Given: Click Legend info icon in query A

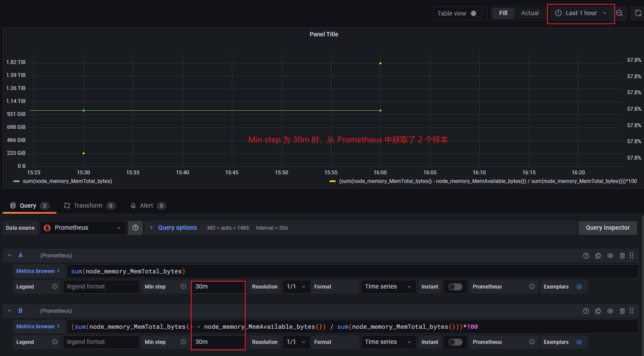Looking at the screenshot, I should point(55,286).
